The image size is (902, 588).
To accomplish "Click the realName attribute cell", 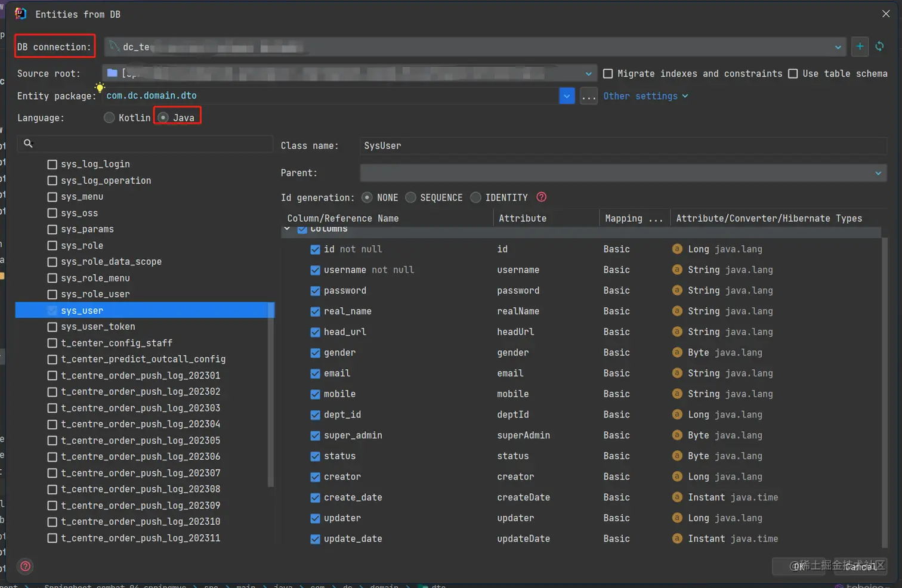I will (x=518, y=311).
